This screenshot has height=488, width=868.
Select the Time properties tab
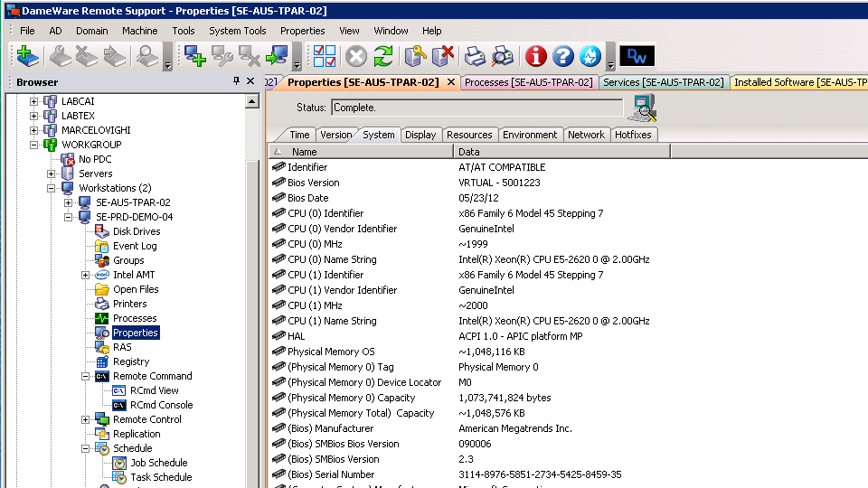tap(299, 135)
